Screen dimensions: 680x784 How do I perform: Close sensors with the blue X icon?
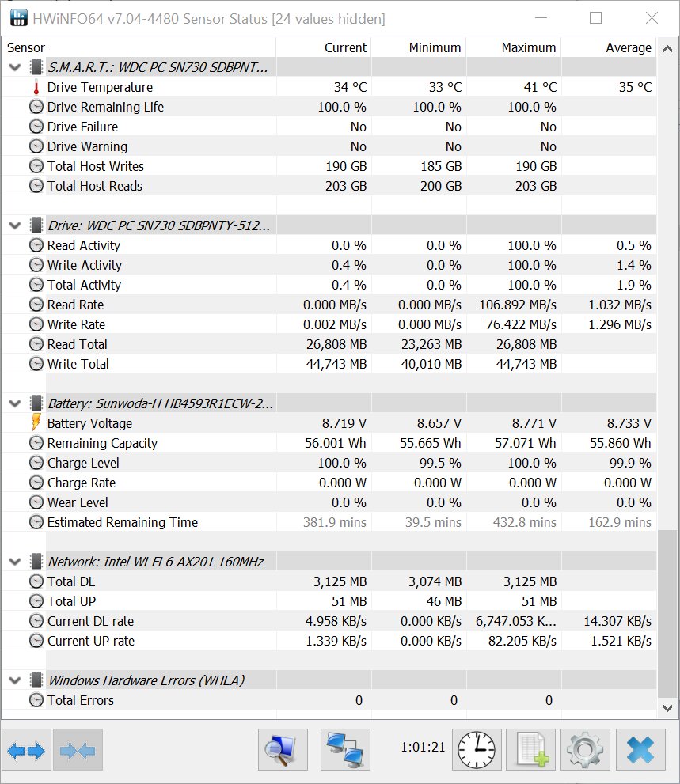coord(640,750)
